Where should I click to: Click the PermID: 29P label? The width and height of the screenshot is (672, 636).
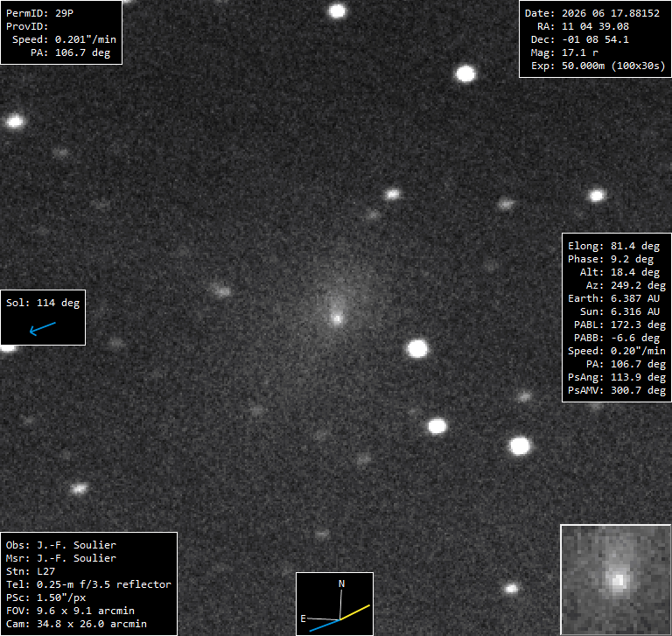pos(39,13)
